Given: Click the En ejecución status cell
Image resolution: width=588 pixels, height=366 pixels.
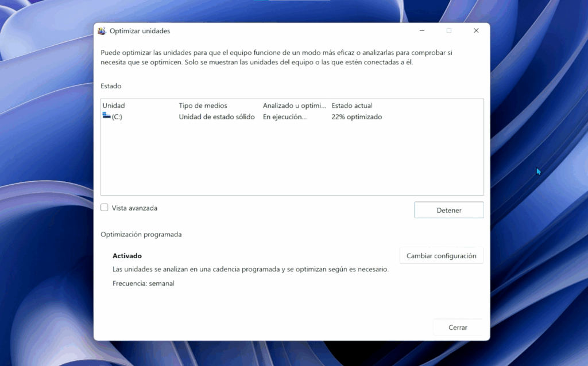Looking at the screenshot, I should pyautogui.click(x=284, y=117).
